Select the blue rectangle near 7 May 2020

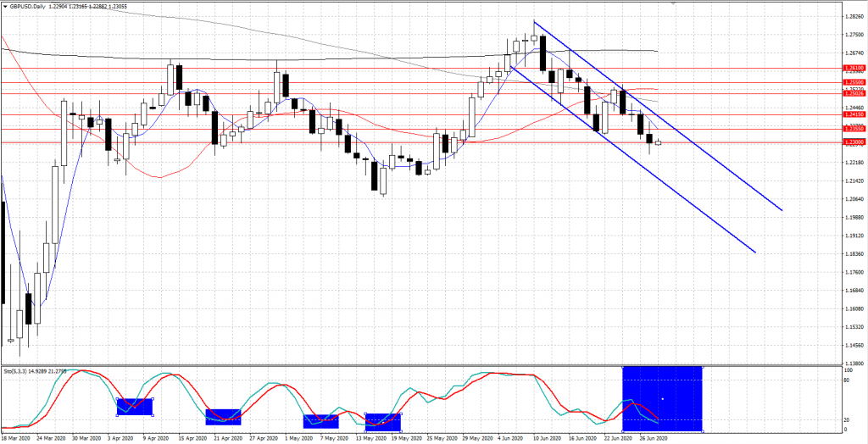tap(320, 421)
